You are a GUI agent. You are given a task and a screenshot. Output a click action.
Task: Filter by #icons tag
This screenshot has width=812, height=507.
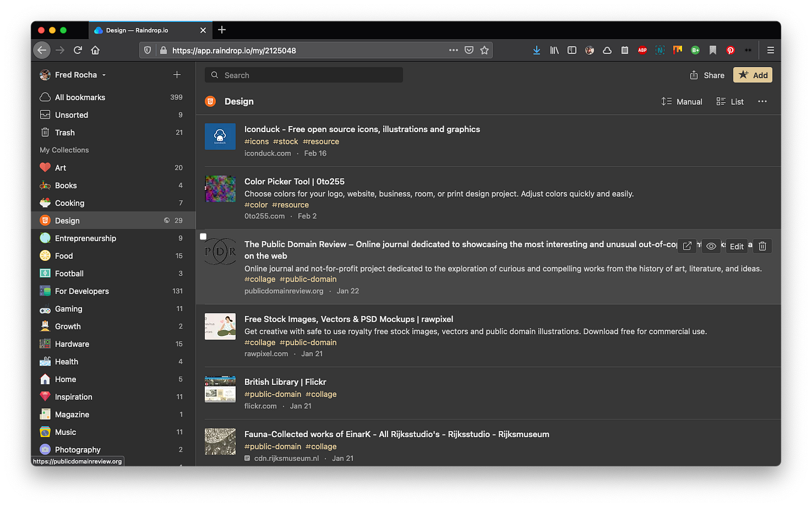coord(257,142)
